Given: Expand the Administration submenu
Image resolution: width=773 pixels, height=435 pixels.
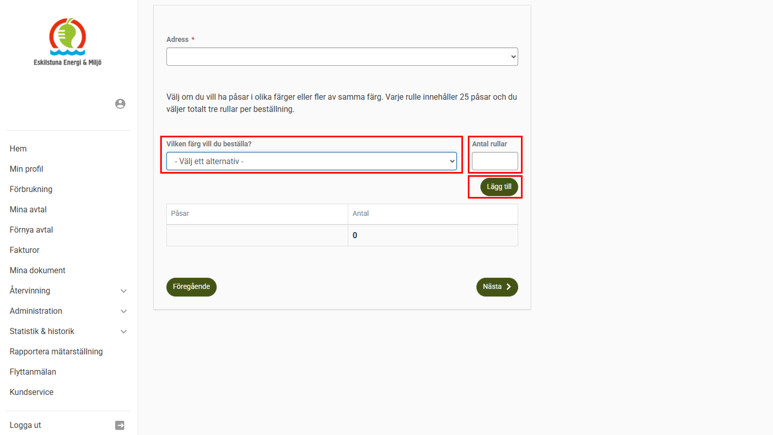Looking at the screenshot, I should [x=124, y=311].
